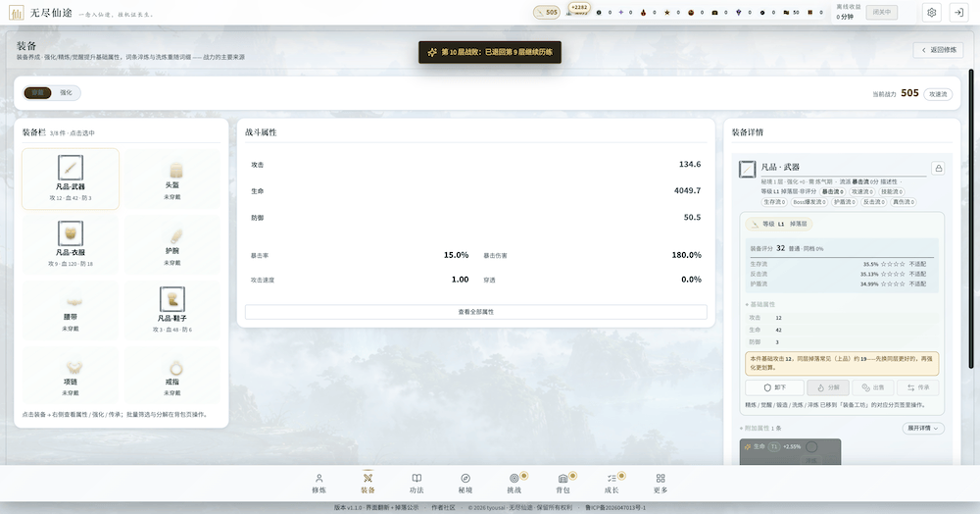
Task: Open 更多 in bottom navigation
Action: pyautogui.click(x=660, y=484)
